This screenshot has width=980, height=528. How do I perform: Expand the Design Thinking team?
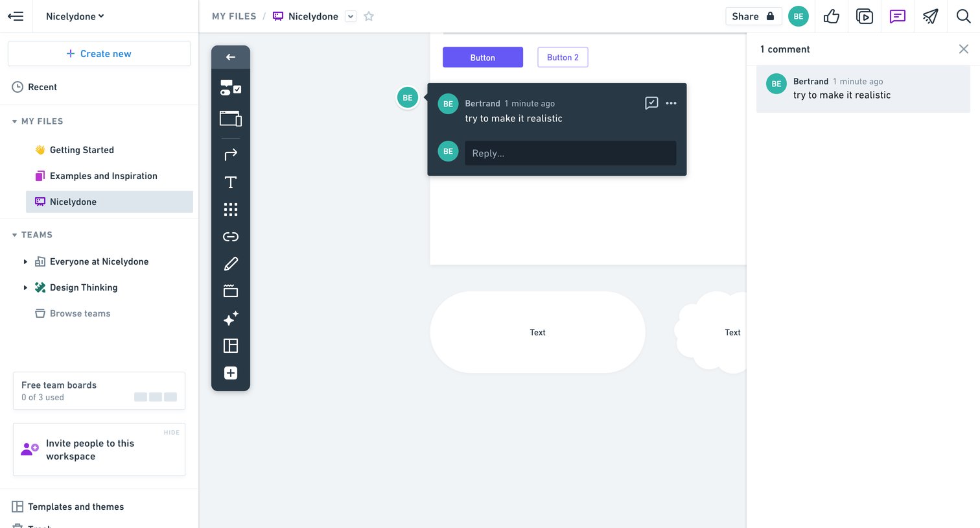click(25, 287)
